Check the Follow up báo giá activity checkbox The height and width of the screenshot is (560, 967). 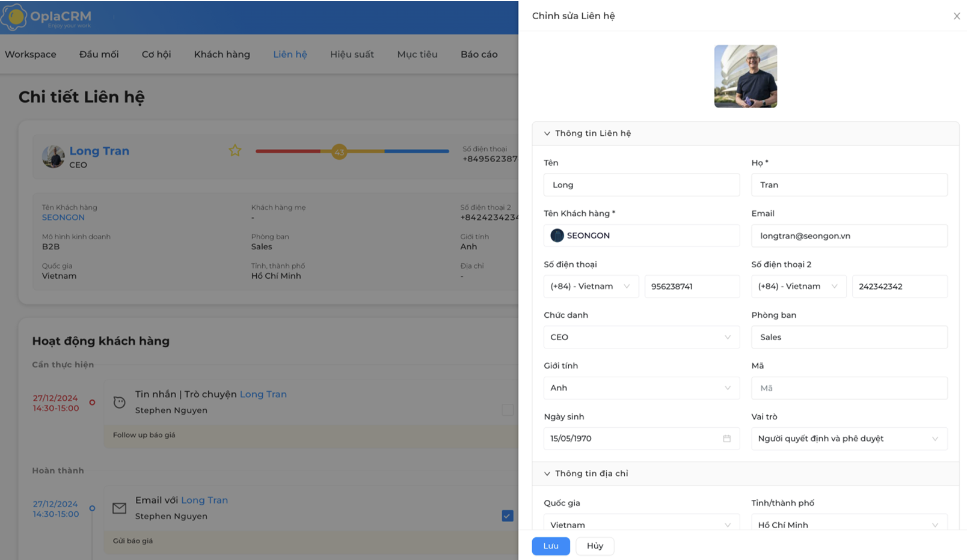(x=508, y=410)
